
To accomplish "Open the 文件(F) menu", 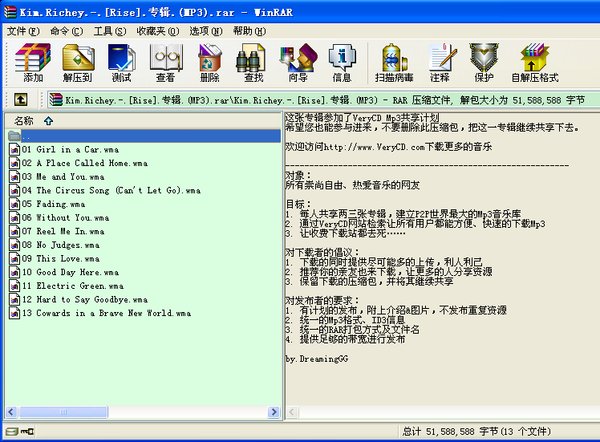I will pos(23,31).
